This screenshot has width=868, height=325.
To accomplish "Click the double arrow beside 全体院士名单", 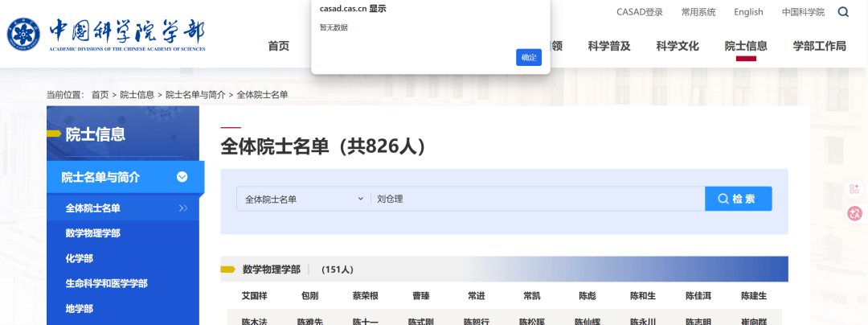I will (183, 208).
